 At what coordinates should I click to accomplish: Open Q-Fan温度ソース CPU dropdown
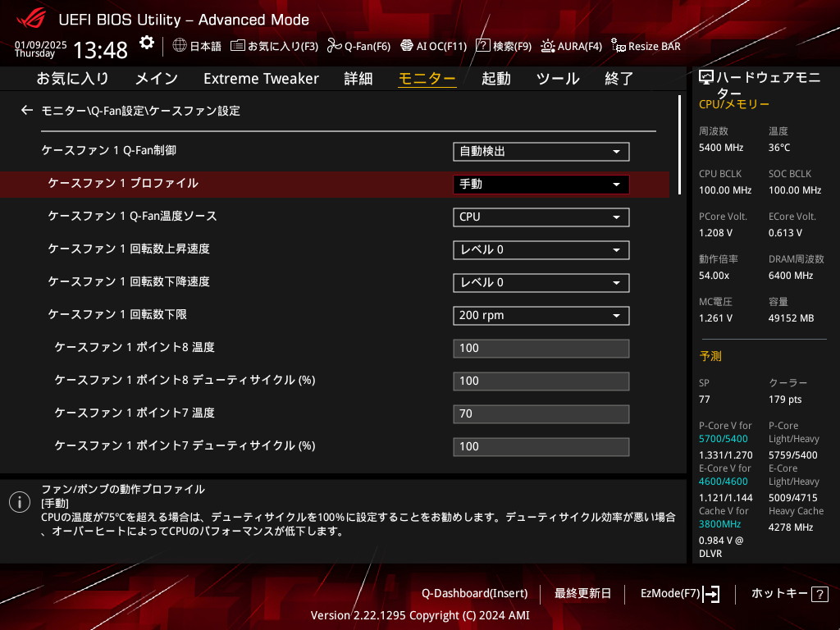tap(541, 217)
